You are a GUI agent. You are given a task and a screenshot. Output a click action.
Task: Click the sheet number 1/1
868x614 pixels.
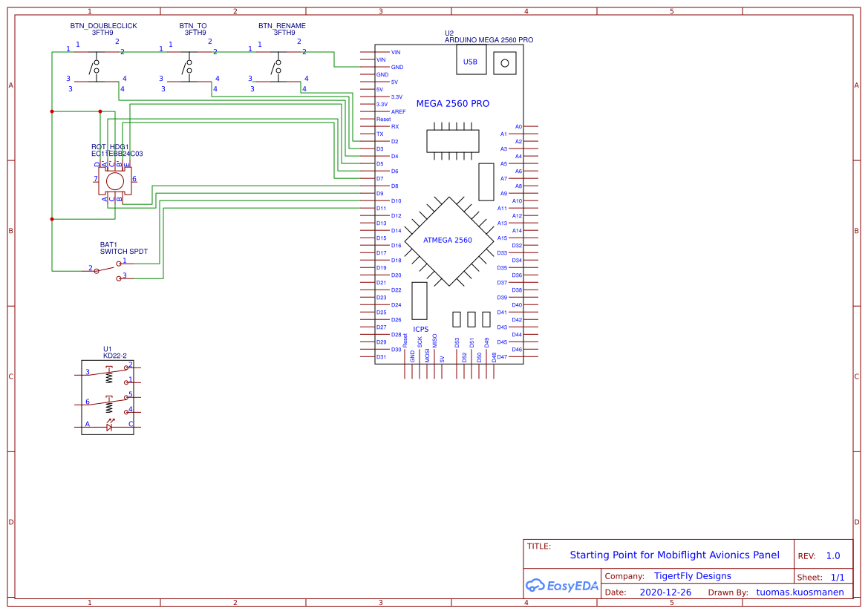(x=838, y=577)
